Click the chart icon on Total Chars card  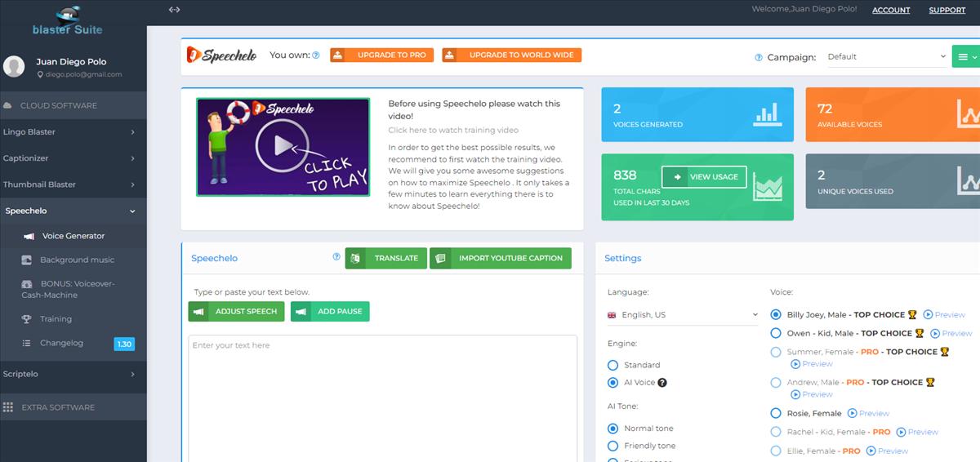pos(768,187)
